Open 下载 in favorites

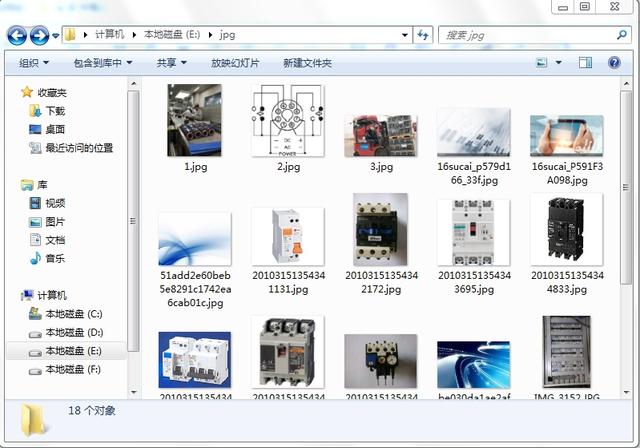55,111
